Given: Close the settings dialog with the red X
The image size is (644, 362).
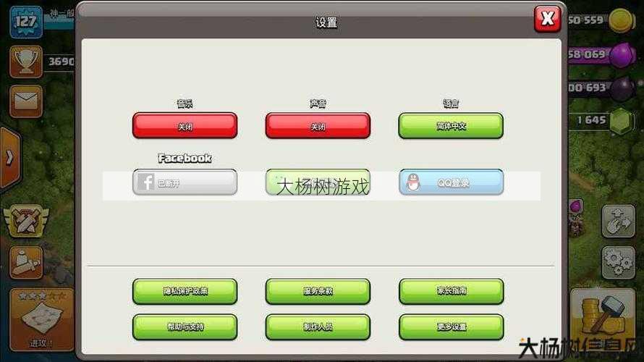Looking at the screenshot, I should 548,19.
